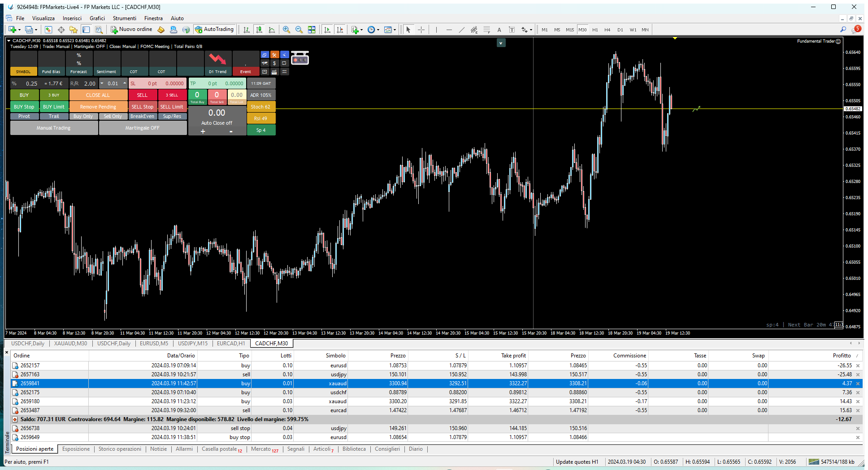This screenshot has height=470, width=868.
Task: Expand the templates dropdown arrow in toolbar
Action: tap(395, 30)
